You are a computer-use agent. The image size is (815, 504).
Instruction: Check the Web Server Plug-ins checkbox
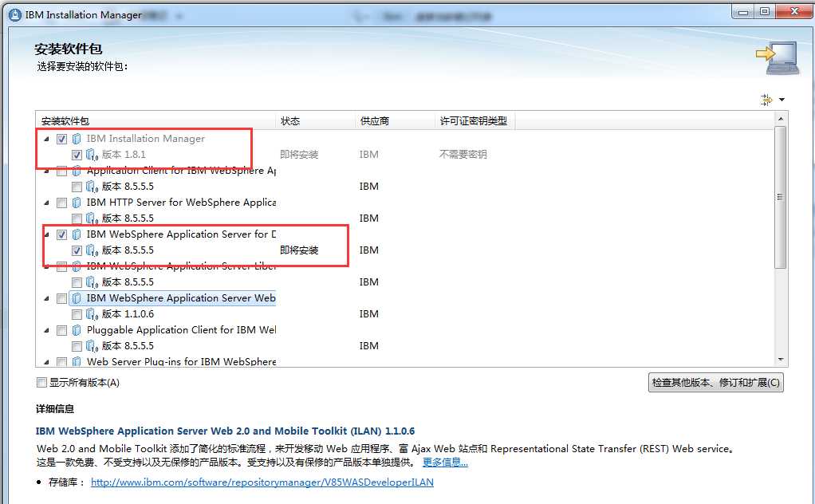click(62, 361)
